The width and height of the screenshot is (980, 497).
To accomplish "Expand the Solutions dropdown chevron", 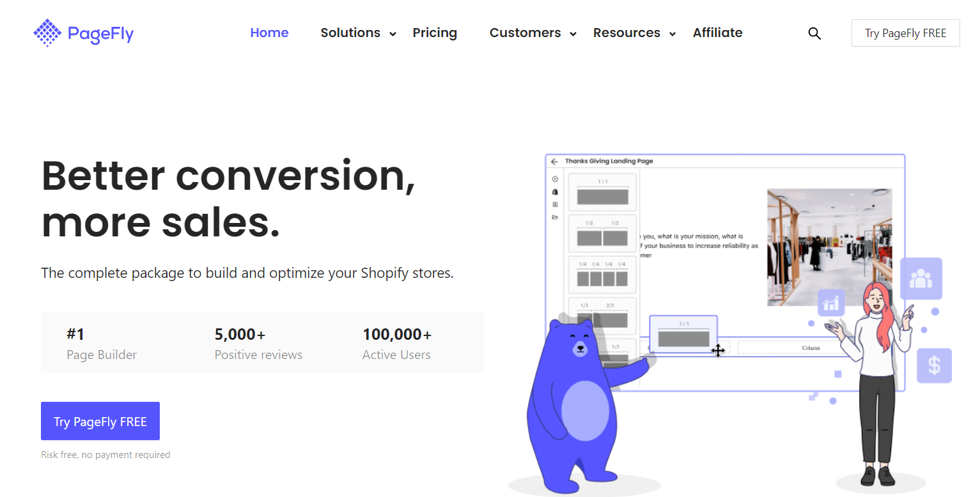I will 393,34.
